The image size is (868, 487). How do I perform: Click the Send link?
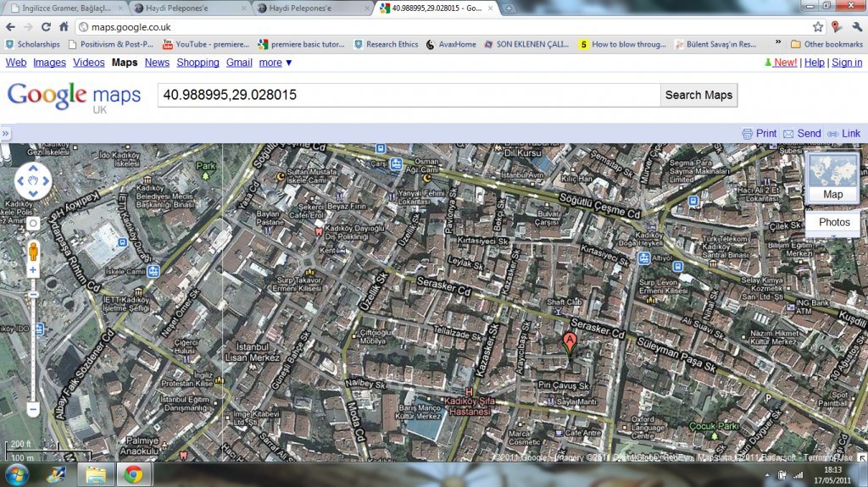pos(809,133)
